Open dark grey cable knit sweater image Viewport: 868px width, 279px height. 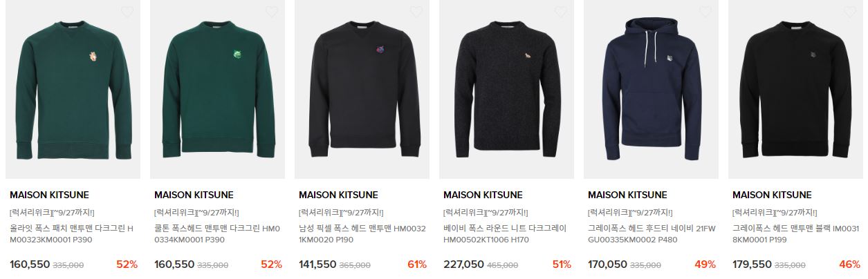tap(506, 90)
